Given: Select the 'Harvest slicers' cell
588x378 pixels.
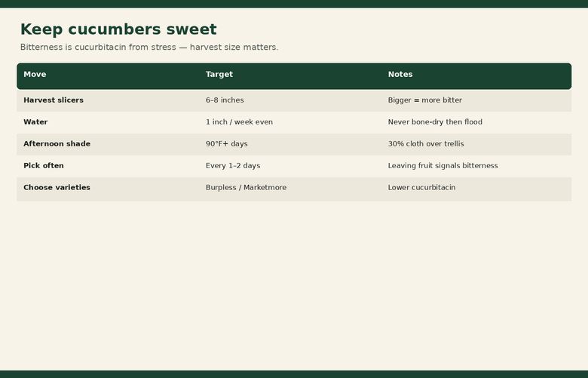Looking at the screenshot, I should tap(54, 100).
